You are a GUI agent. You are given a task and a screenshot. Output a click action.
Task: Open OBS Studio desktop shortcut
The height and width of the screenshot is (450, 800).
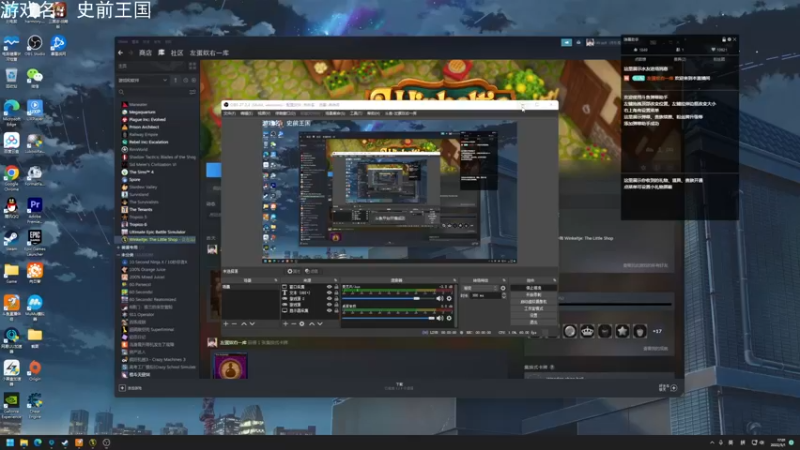coord(35,44)
